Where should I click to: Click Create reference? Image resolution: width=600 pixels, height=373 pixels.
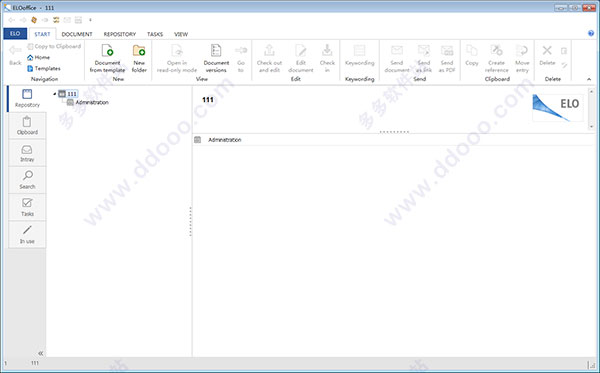tap(496, 58)
